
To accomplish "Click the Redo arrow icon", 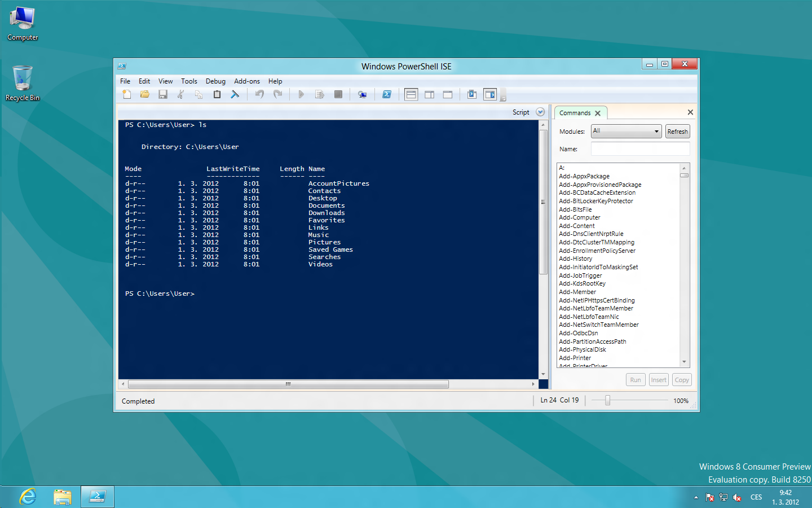I will pos(277,94).
